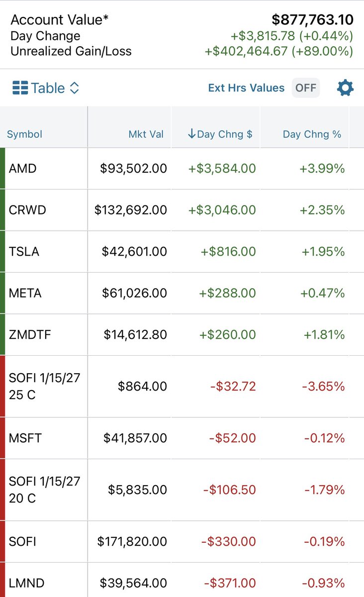Sort by the Day Chng % column header
Viewport: 364px width, 597px height.
pos(312,134)
